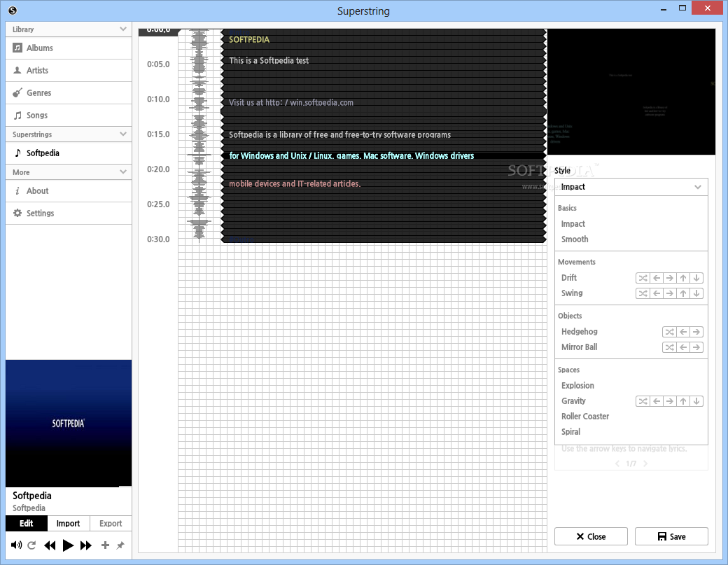Set Drift direction to down arrow
The height and width of the screenshot is (565, 728).
coord(696,278)
